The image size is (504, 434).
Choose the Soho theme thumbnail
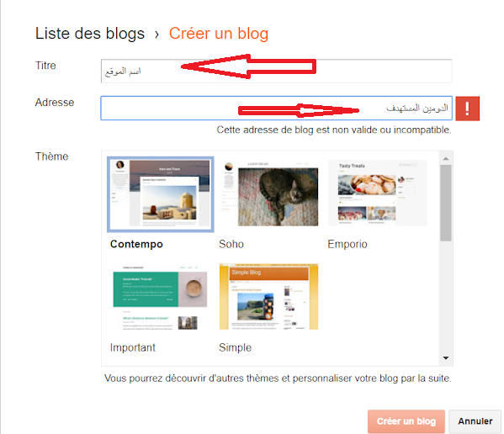coord(269,193)
